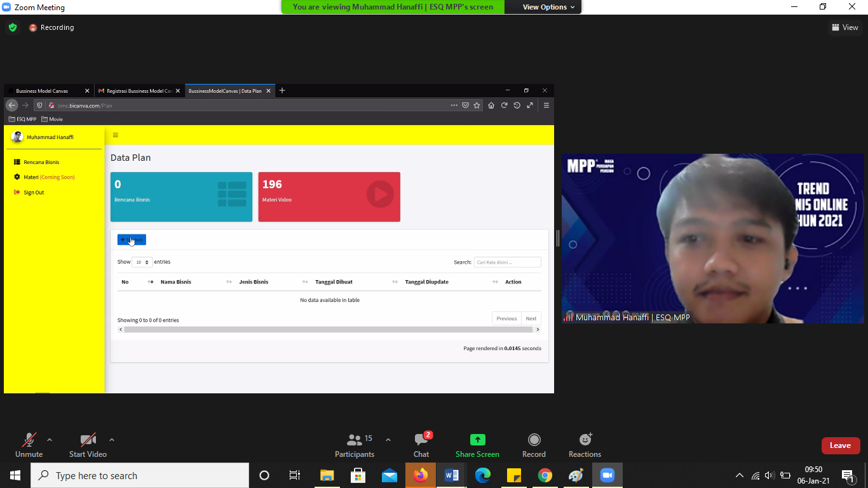Open Firefox from the Windows taskbar
Viewport: 868px width, 488px height.
click(420, 475)
